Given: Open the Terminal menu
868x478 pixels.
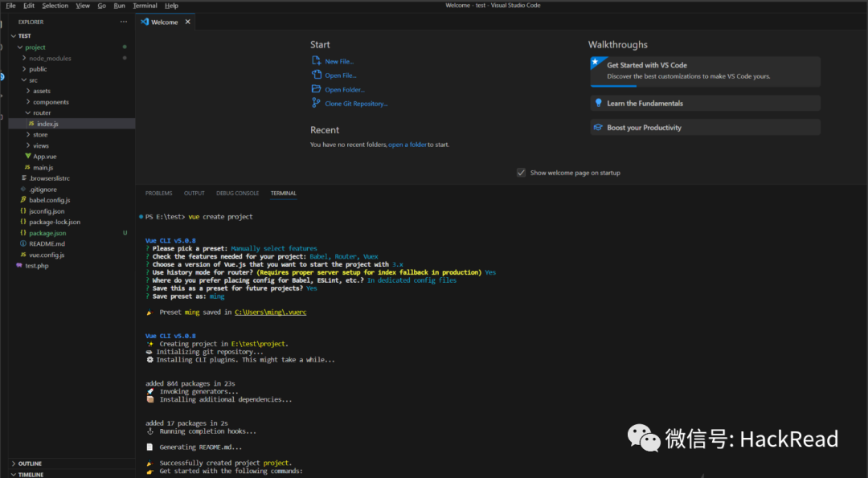Looking at the screenshot, I should [145, 6].
